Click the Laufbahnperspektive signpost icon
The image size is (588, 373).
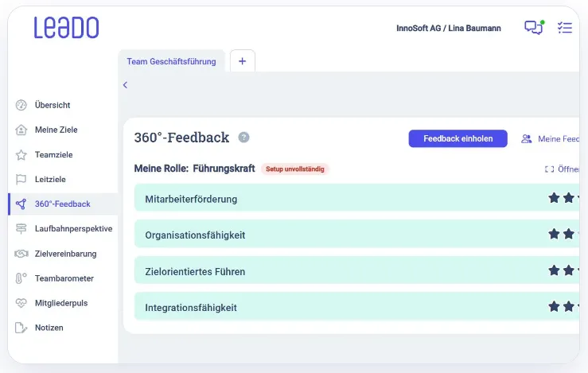point(21,229)
